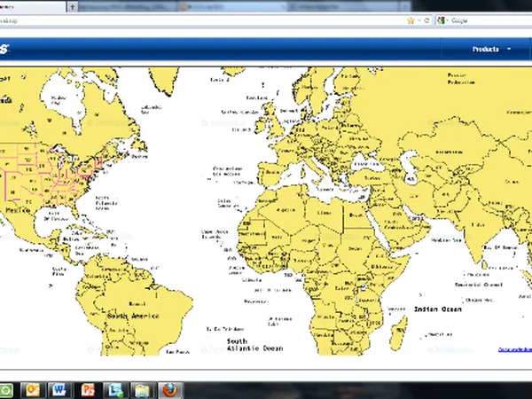Bookmark this page with the star icon
The width and height of the screenshot is (532, 399).
[411, 20]
